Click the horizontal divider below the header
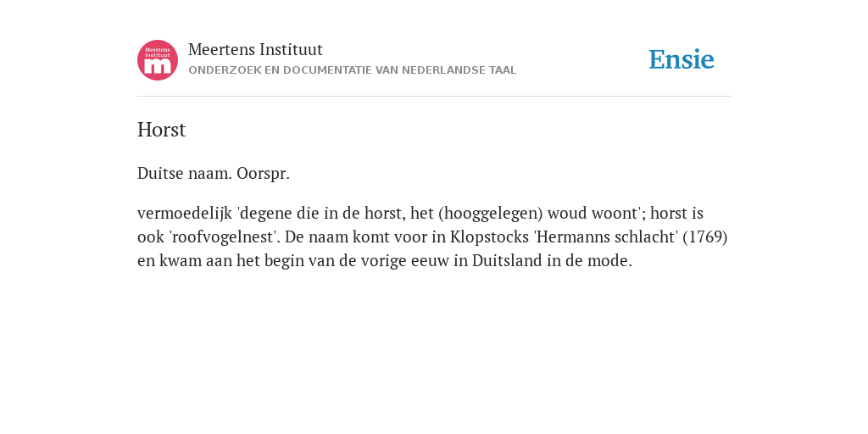868x434 pixels. click(x=434, y=97)
